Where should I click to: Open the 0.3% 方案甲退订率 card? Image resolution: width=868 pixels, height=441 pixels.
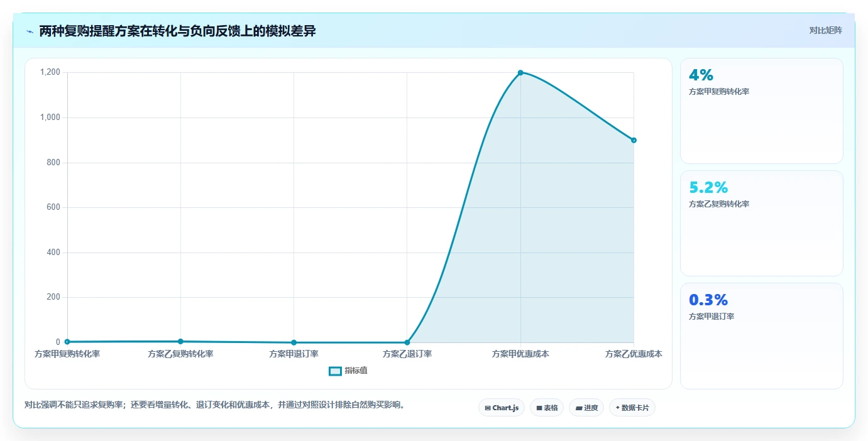[x=761, y=336]
